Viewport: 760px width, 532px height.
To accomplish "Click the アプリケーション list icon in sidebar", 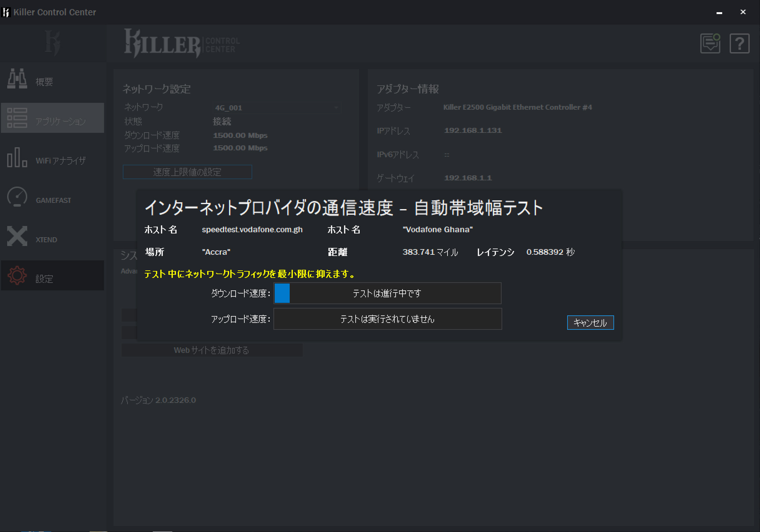I will point(17,118).
